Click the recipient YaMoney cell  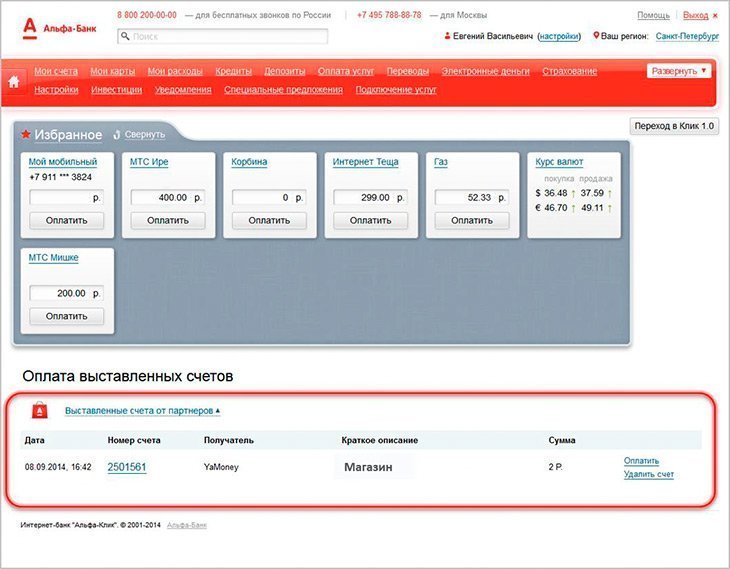(x=221, y=467)
